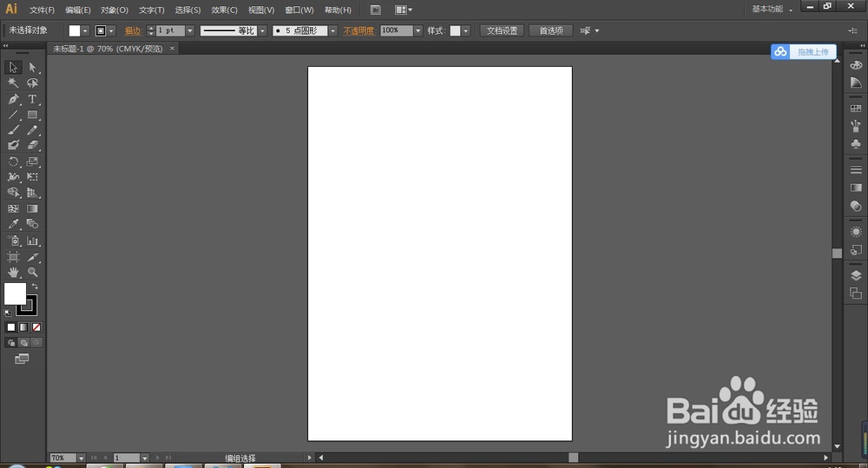Screen dimensions: 868x468
Task: Enable Draw Behind mode
Action: click(x=23, y=343)
